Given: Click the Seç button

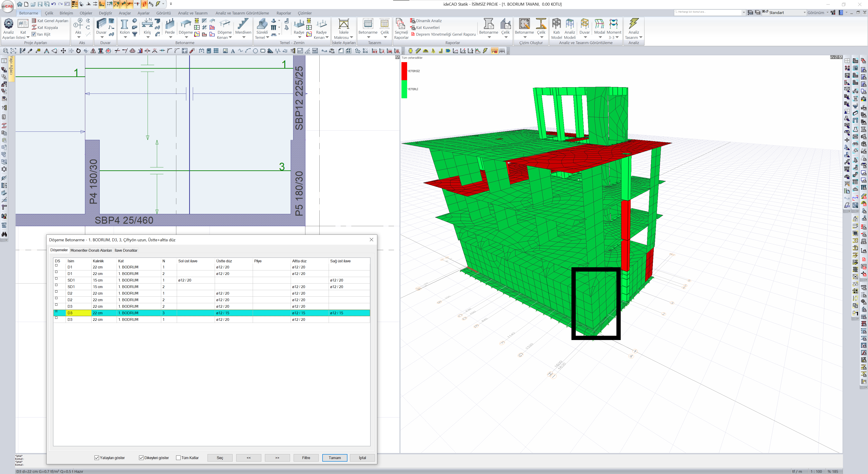Looking at the screenshot, I should (x=220, y=458).
